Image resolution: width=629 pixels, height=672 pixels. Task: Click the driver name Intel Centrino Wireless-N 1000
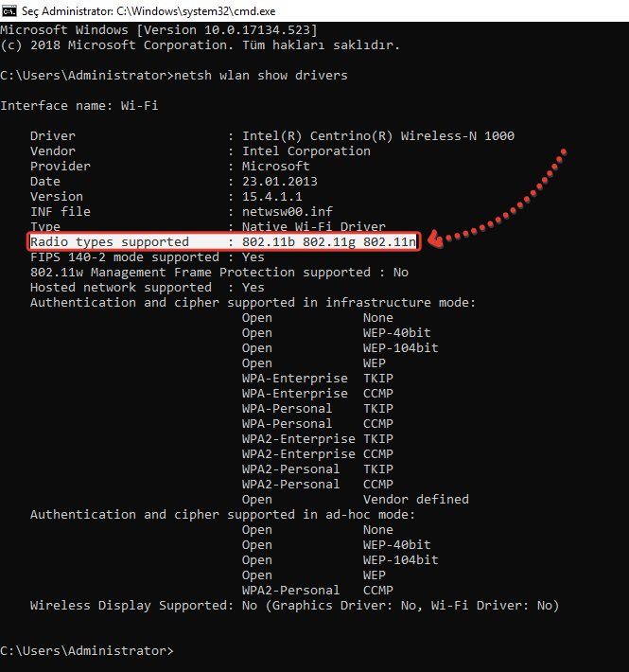coord(377,135)
